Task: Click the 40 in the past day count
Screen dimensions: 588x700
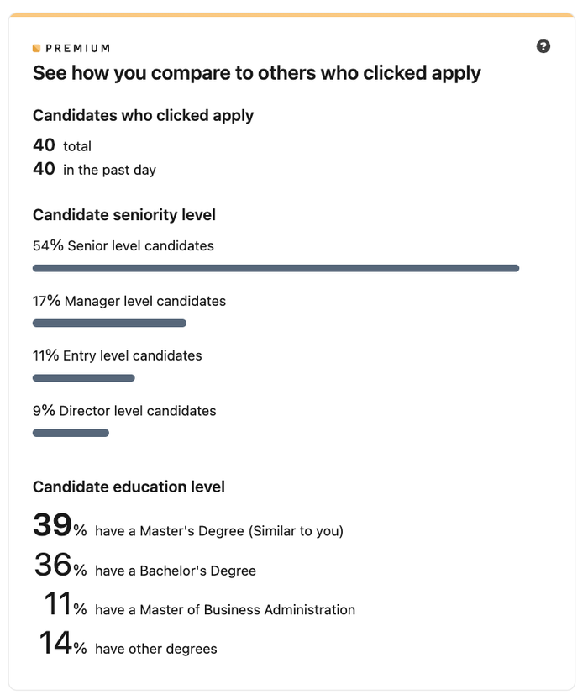Action: [94, 169]
